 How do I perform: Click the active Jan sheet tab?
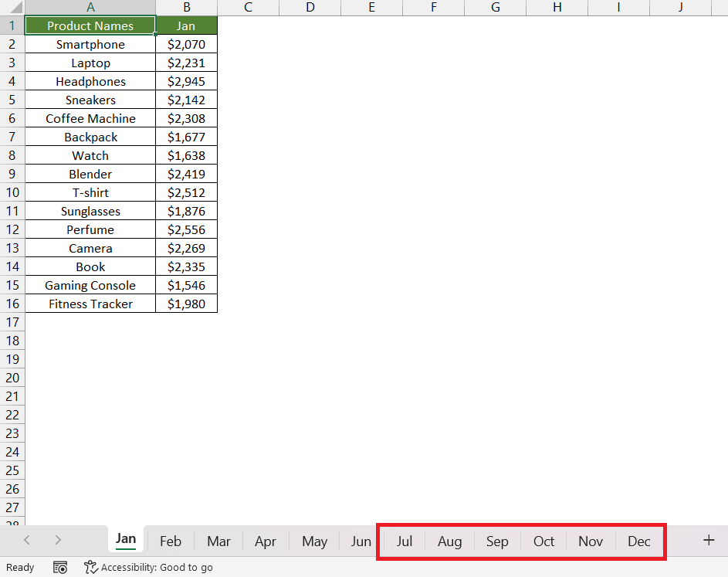125,541
